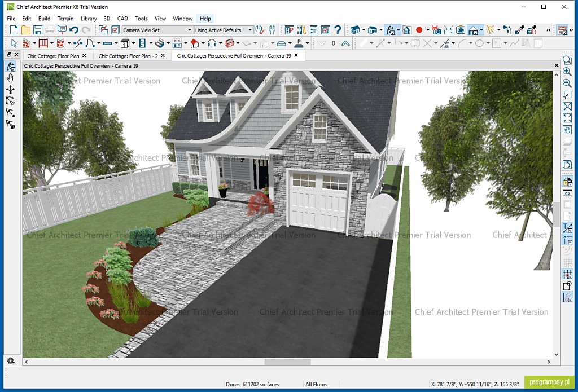Toggle the house view button at far right of top toolbar
This screenshot has width=578, height=392.
(562, 30)
